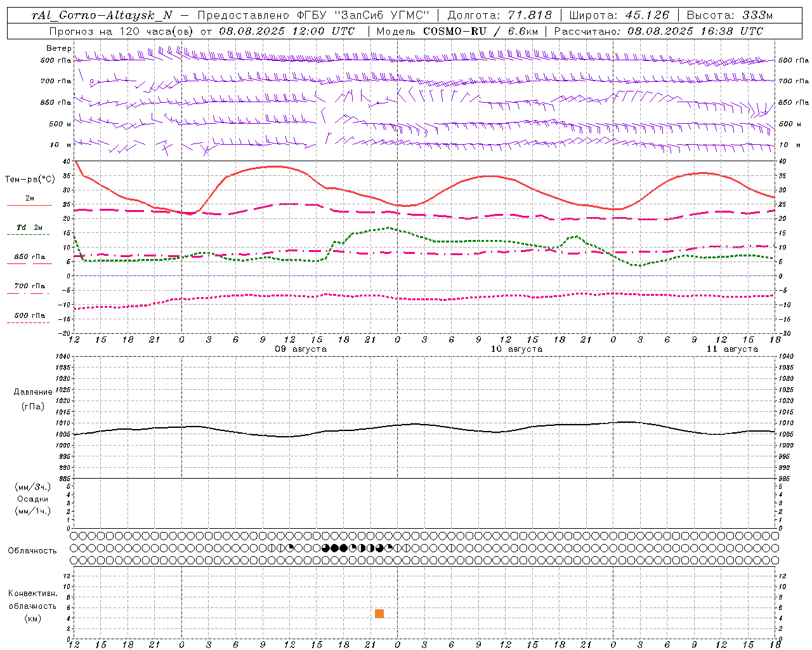Click the orange convective cloud square marker
Image resolution: width=812 pixels, height=650 pixels.
(x=379, y=613)
